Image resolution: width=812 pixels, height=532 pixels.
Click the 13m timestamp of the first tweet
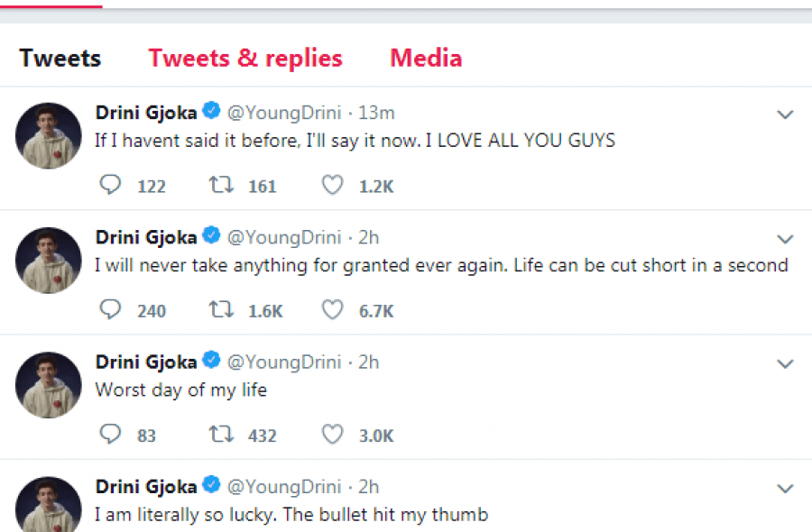pyautogui.click(x=376, y=113)
